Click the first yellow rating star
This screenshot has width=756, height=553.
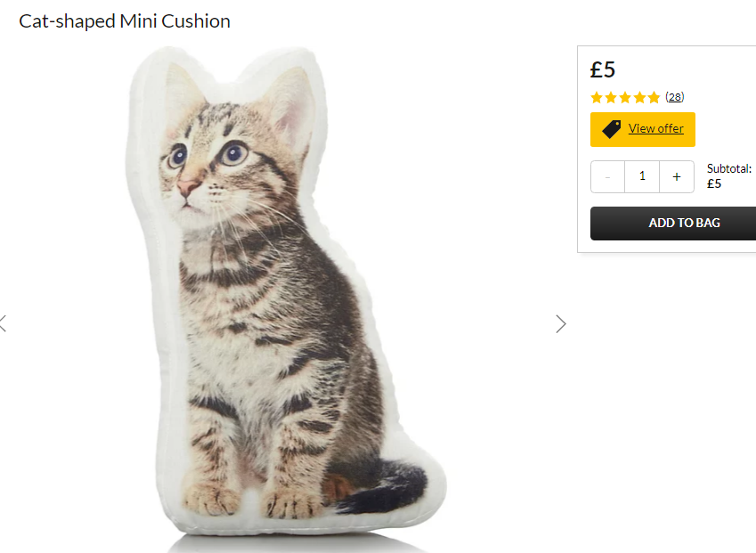click(597, 97)
